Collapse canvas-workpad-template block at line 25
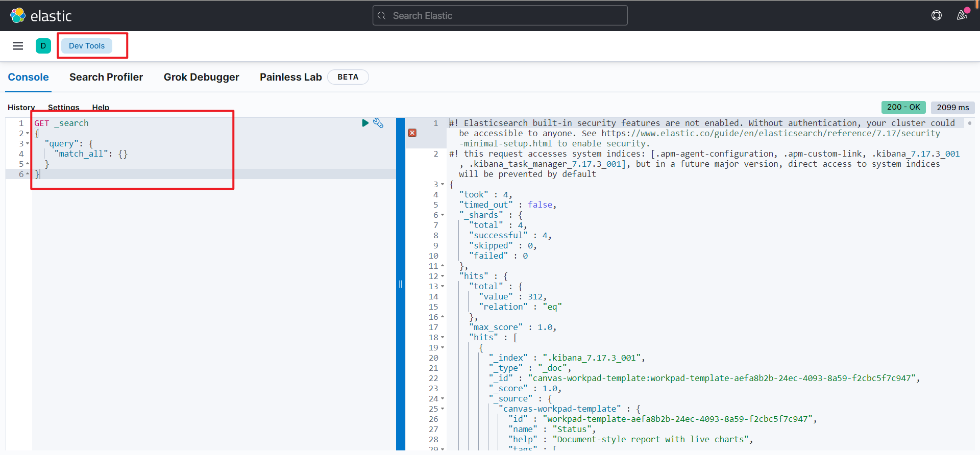The image size is (980, 455). point(443,409)
